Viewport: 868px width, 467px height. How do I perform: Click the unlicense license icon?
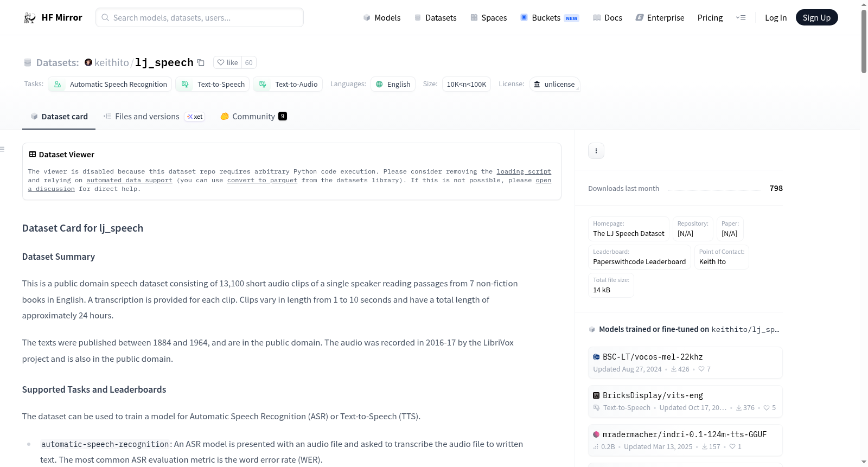(x=537, y=84)
